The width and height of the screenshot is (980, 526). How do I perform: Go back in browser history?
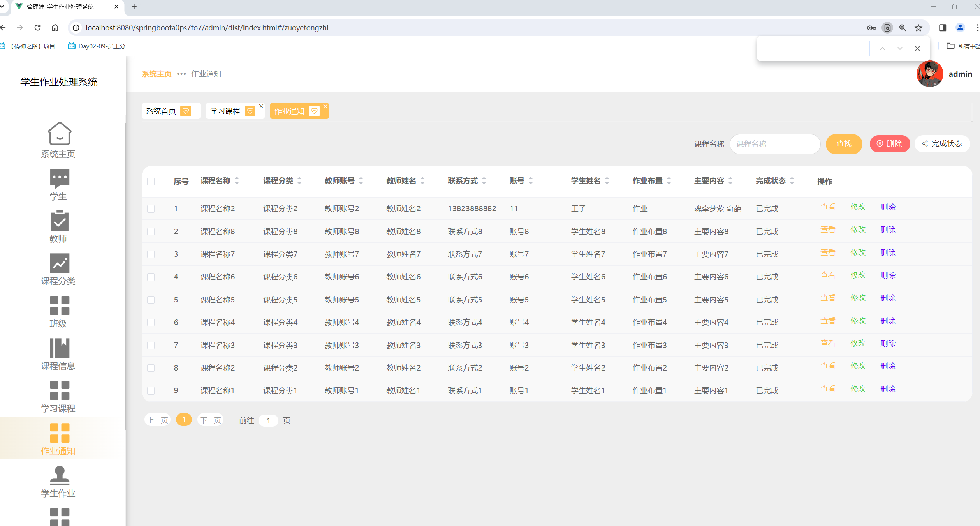point(4,28)
